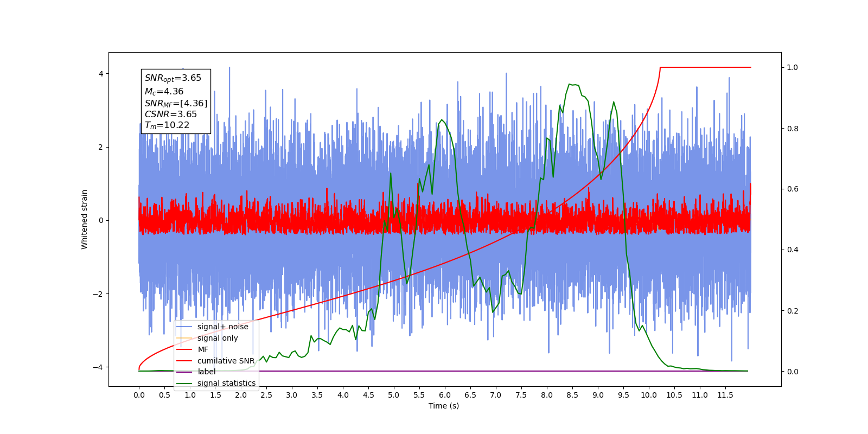
Task: Click the x-axis tick label 1.5
Action: [x=215, y=395]
